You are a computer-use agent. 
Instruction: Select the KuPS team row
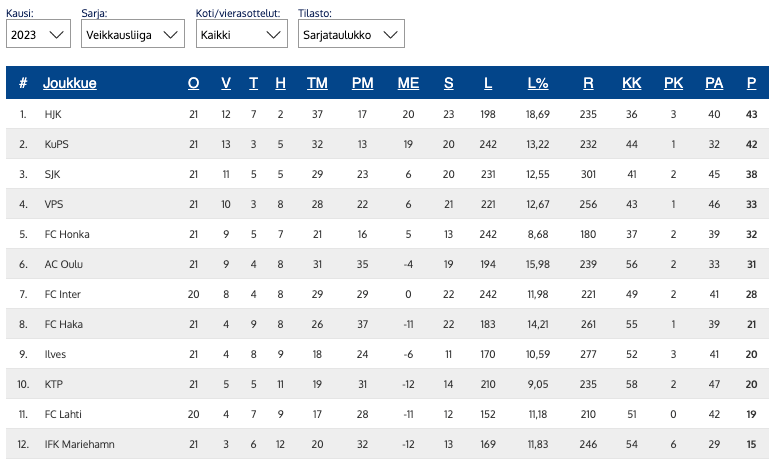point(56,145)
